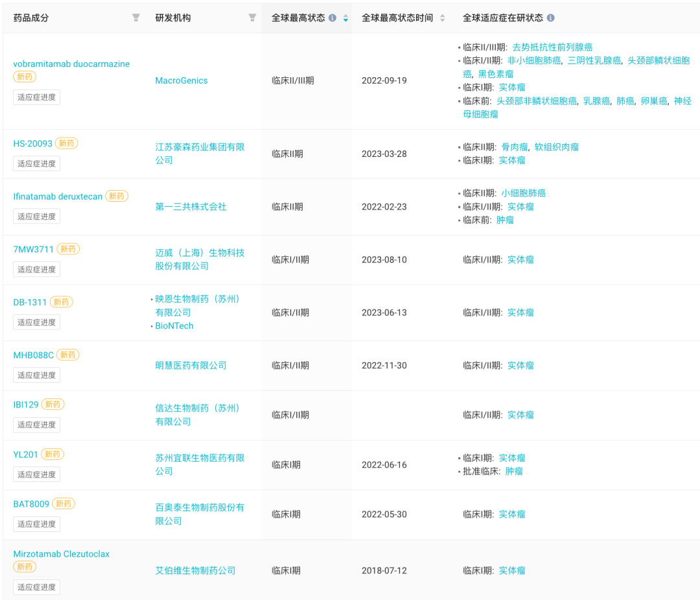Open drug 7MW3711 details link
This screenshot has height=600, width=700.
click(x=33, y=249)
